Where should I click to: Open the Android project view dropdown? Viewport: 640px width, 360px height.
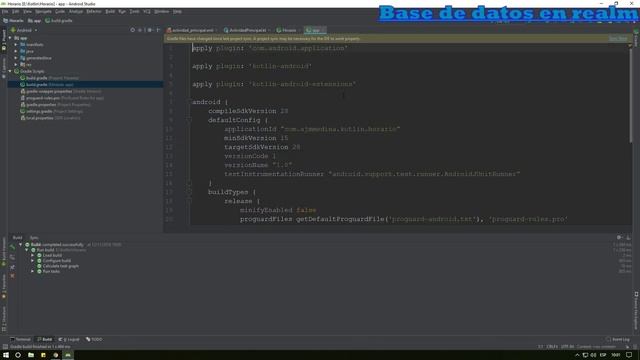(x=24, y=30)
